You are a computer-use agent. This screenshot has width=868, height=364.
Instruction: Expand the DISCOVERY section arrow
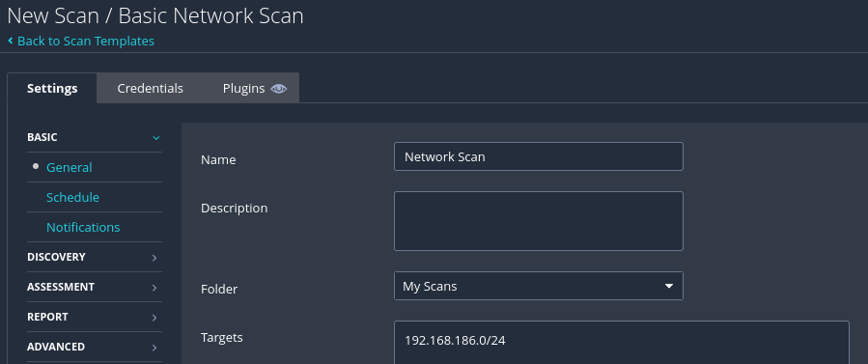click(154, 258)
